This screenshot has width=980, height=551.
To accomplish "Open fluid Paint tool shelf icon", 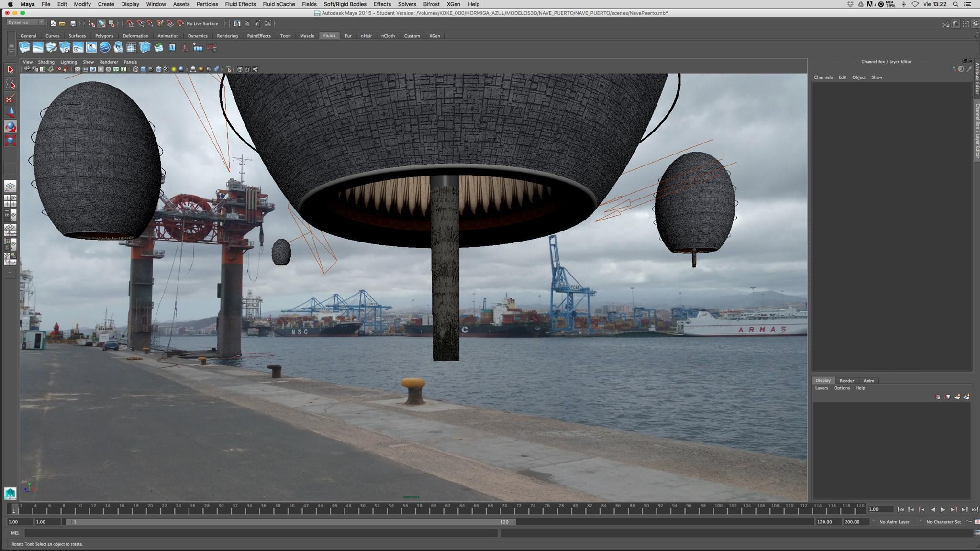I will (51, 47).
